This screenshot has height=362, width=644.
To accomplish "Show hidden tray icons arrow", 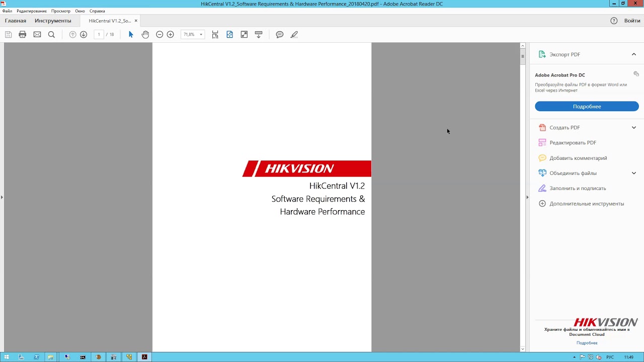I will [x=574, y=357].
